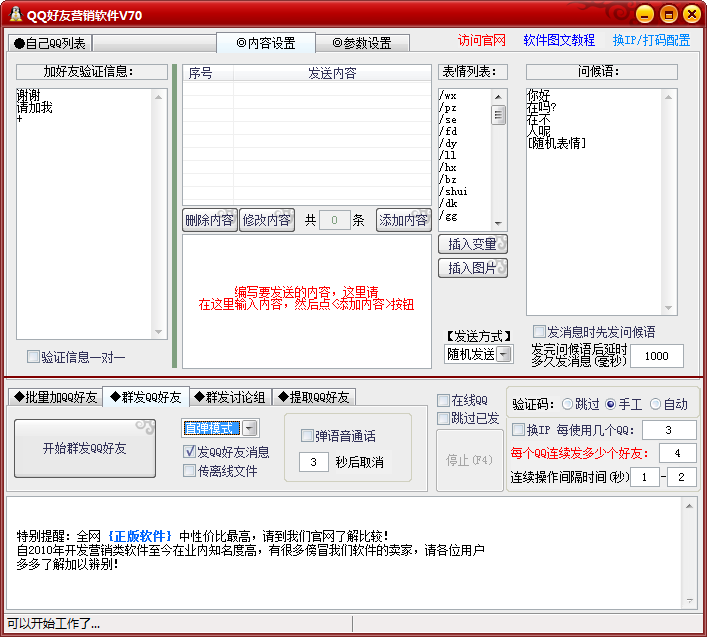The width and height of the screenshot is (707, 637).
Task: Click the message content editing area
Action: 307,301
